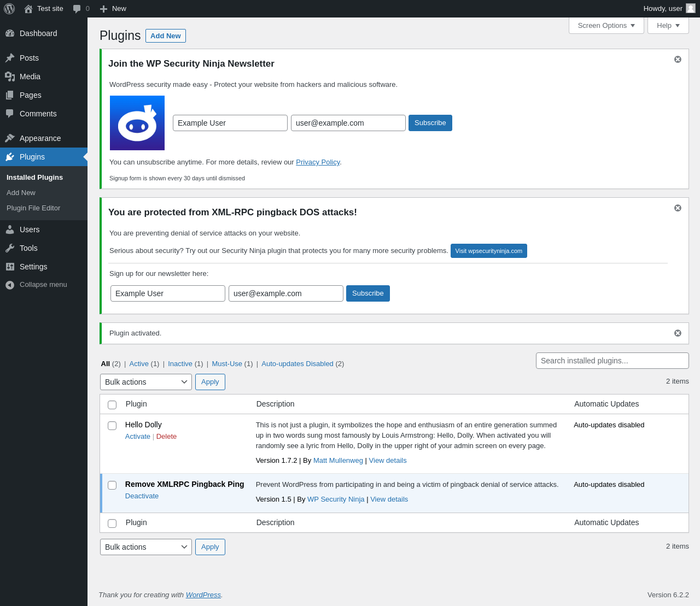Click the Users person icon
Viewport: 700px width, 606px height.
(10, 230)
